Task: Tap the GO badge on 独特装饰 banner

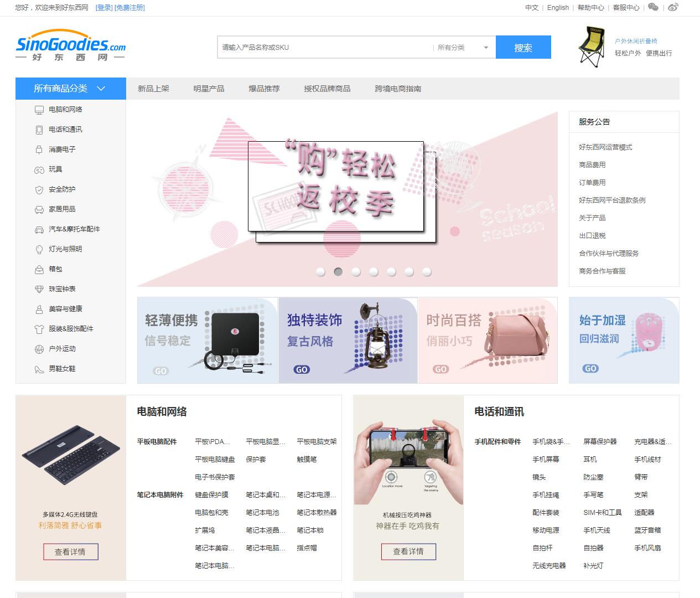Action: (x=302, y=369)
